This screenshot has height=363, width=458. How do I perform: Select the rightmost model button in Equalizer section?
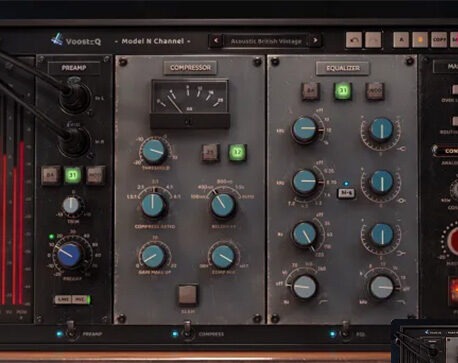click(375, 91)
